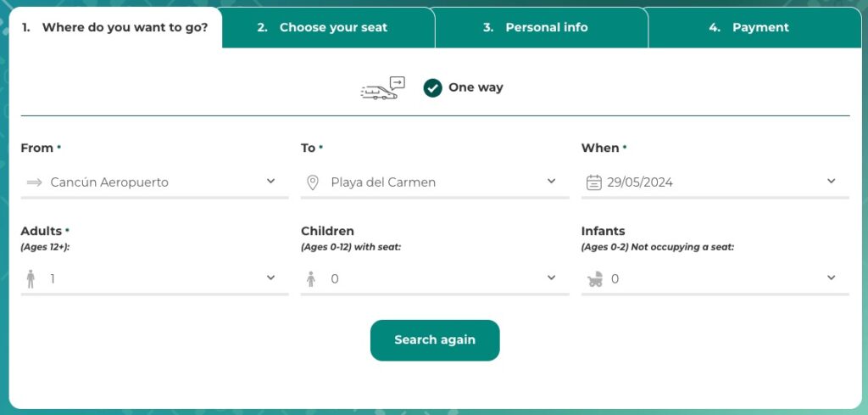Screen dimensions: 868x415
Task: Click the calendar icon in When field
Action: 594,182
